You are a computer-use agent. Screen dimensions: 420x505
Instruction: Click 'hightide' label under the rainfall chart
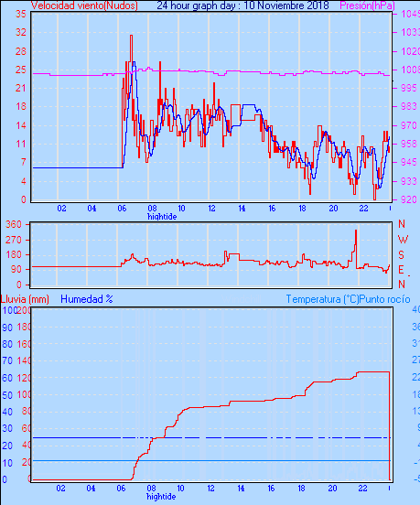(x=161, y=496)
